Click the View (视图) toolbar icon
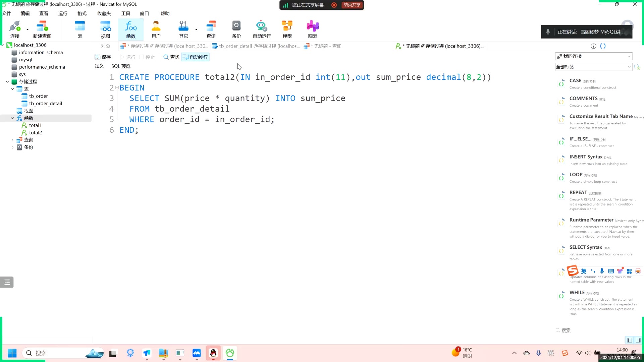Screen dimensions: 644x362 coord(105,29)
